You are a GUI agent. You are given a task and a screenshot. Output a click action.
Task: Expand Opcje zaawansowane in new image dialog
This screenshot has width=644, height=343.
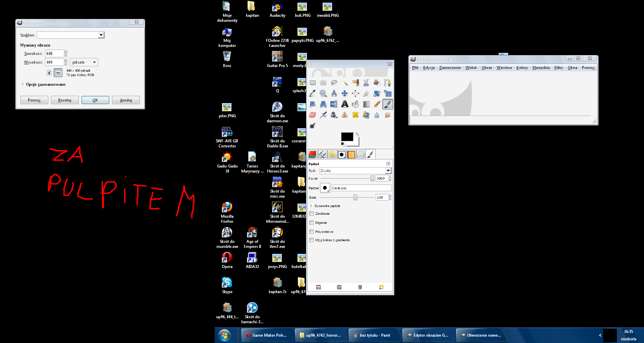[x=23, y=84]
